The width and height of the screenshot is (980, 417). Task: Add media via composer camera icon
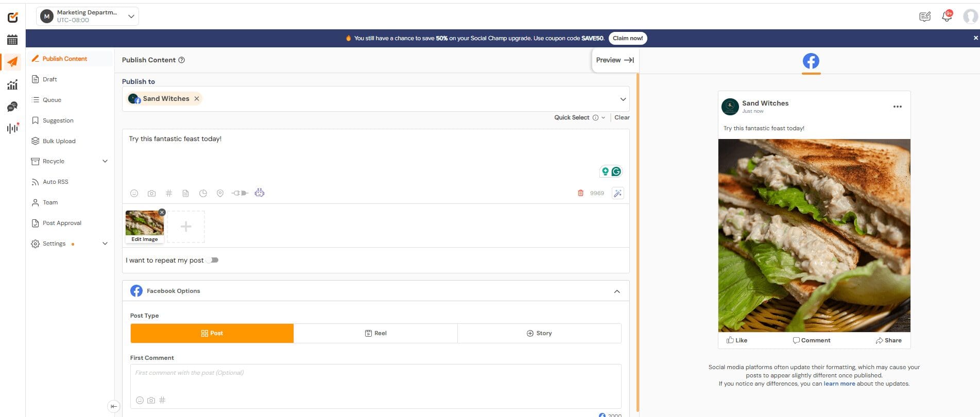(x=151, y=193)
